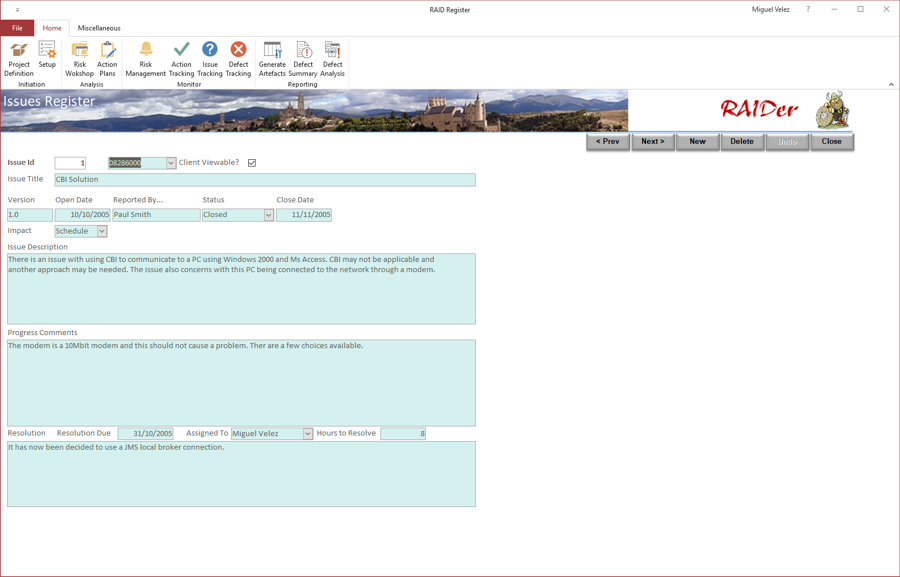Click Generate Artefacts in Reporting group
Image resolution: width=900 pixels, height=577 pixels.
[272, 59]
